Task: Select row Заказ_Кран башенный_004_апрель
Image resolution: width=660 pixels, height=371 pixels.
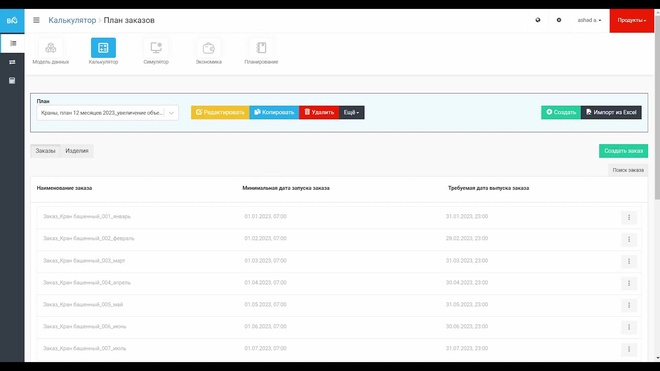Action: point(339,283)
